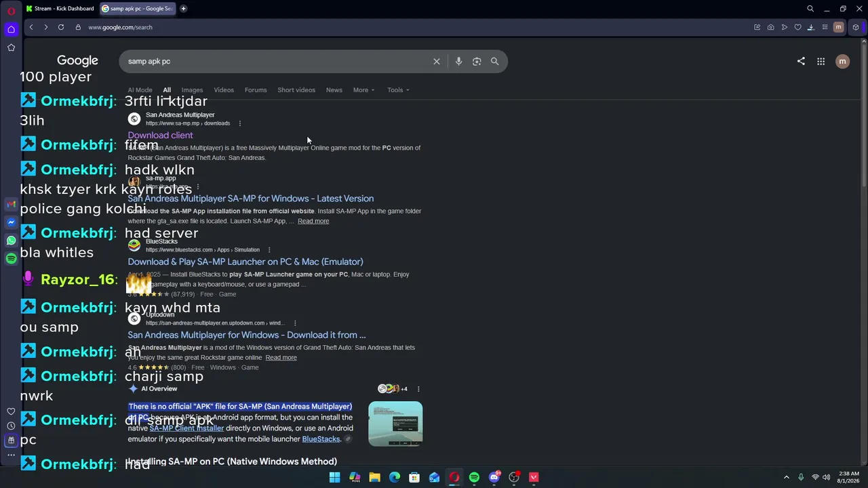This screenshot has height=488, width=868.
Task: Add page to bookmarks with heart icon
Action: pyautogui.click(x=797, y=27)
